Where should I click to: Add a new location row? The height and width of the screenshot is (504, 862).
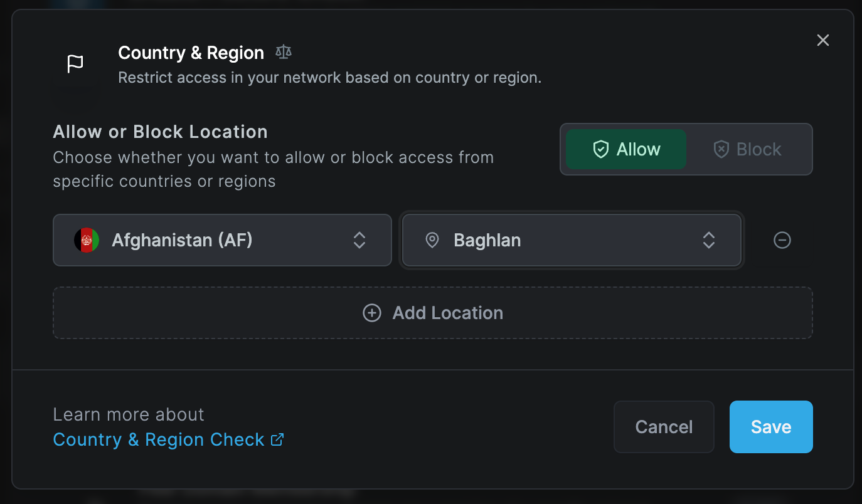click(433, 313)
